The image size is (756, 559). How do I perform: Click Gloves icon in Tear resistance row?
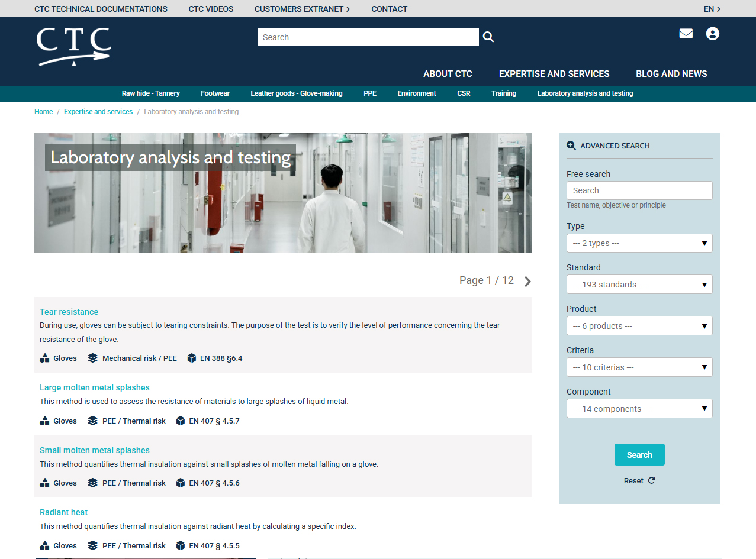click(x=44, y=358)
